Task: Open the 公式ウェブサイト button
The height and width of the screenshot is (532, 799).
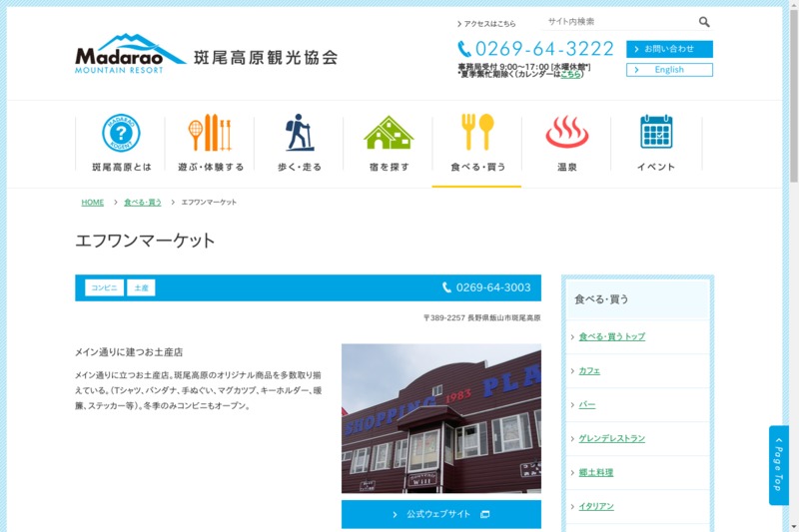Action: coord(440,514)
